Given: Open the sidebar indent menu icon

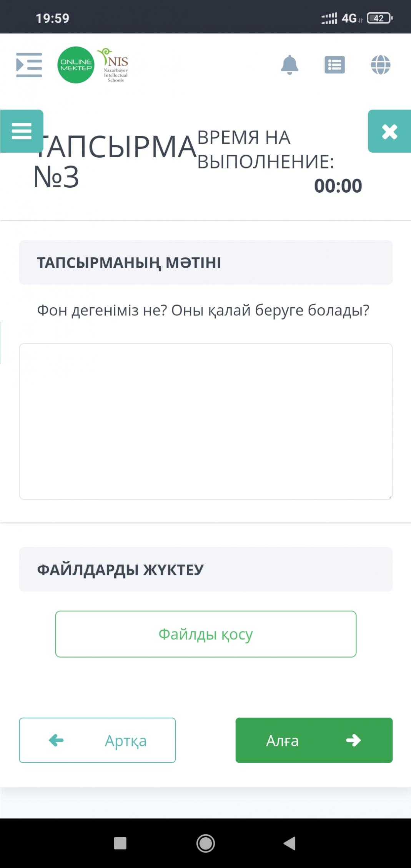Looking at the screenshot, I should pos(29,65).
